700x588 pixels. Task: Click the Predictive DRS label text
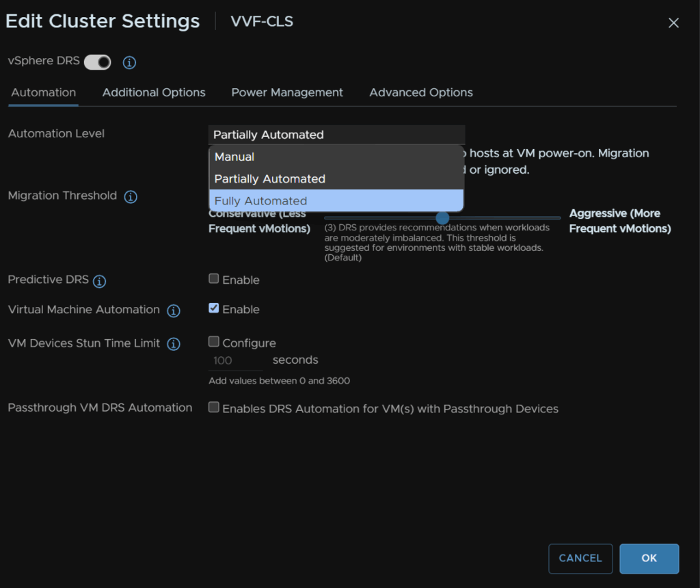(49, 280)
